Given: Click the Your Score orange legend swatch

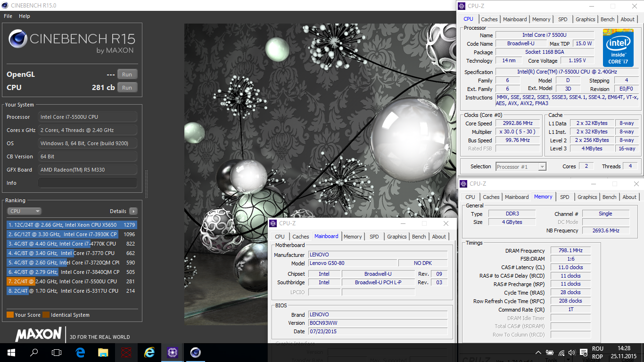Looking at the screenshot, I should [10, 315].
